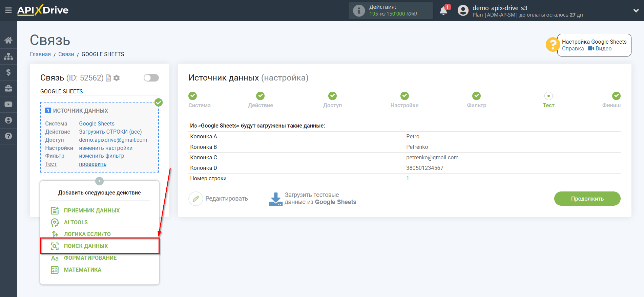This screenshot has height=297, width=644.
Task: Open notifications bell
Action: point(443,10)
